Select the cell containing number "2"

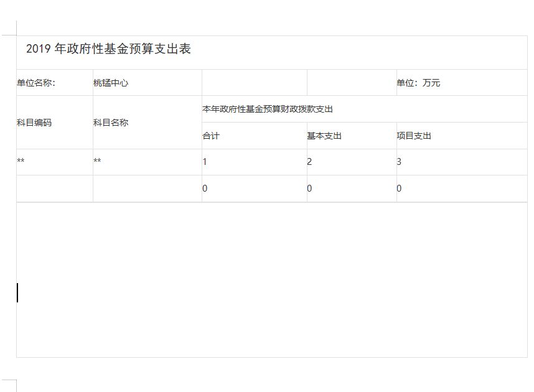[x=309, y=162]
